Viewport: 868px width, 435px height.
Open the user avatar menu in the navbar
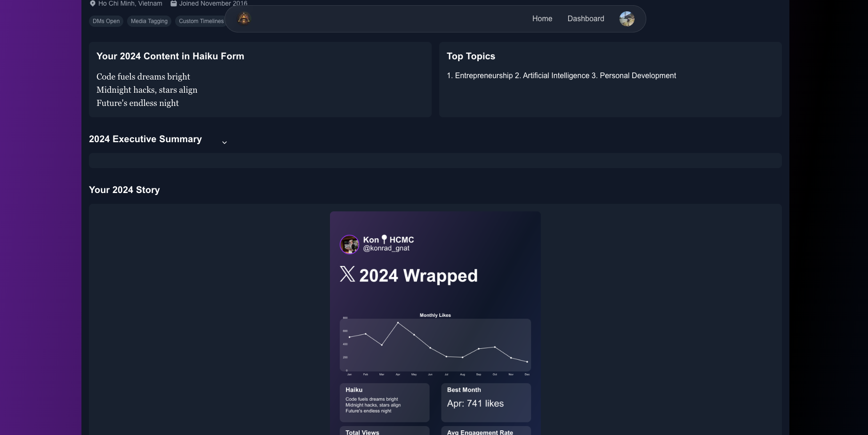click(x=627, y=19)
